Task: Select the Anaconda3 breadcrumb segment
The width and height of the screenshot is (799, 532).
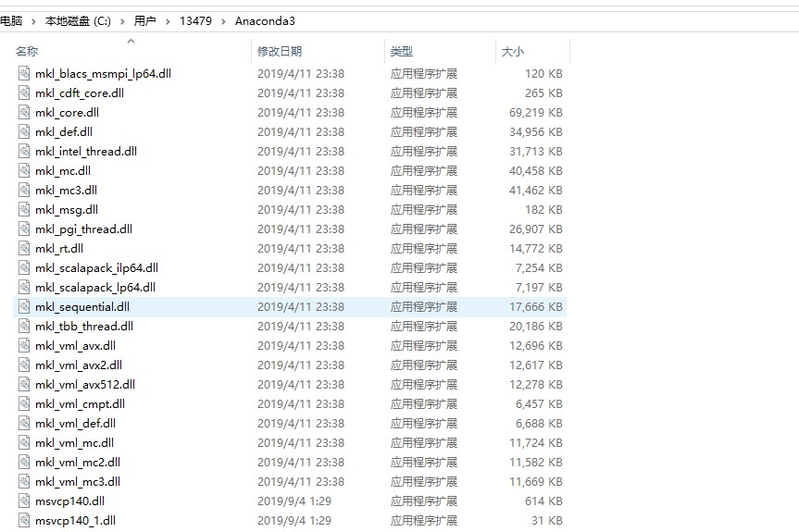Action: [x=265, y=21]
